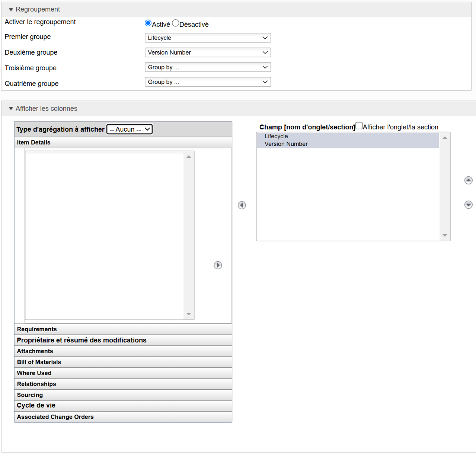Open Propriétaire et résumé des modifications section
476x454 pixels.
click(123, 340)
